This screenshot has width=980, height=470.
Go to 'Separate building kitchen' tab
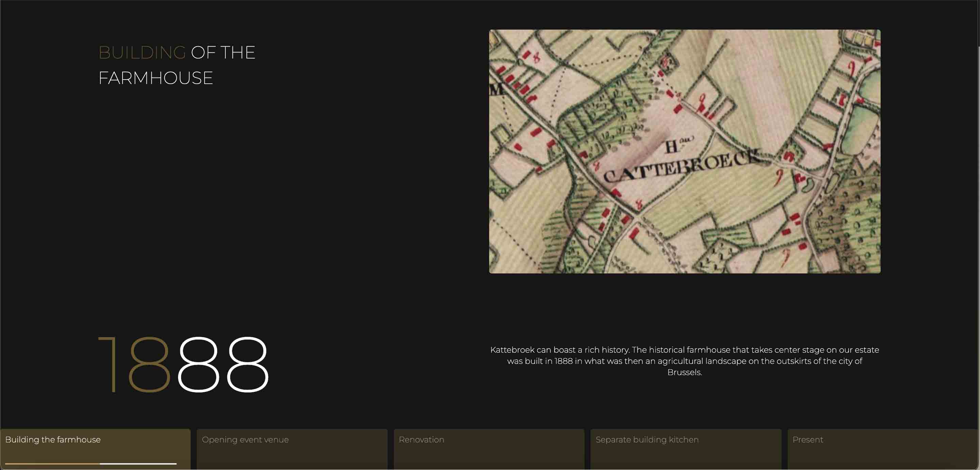(686, 449)
